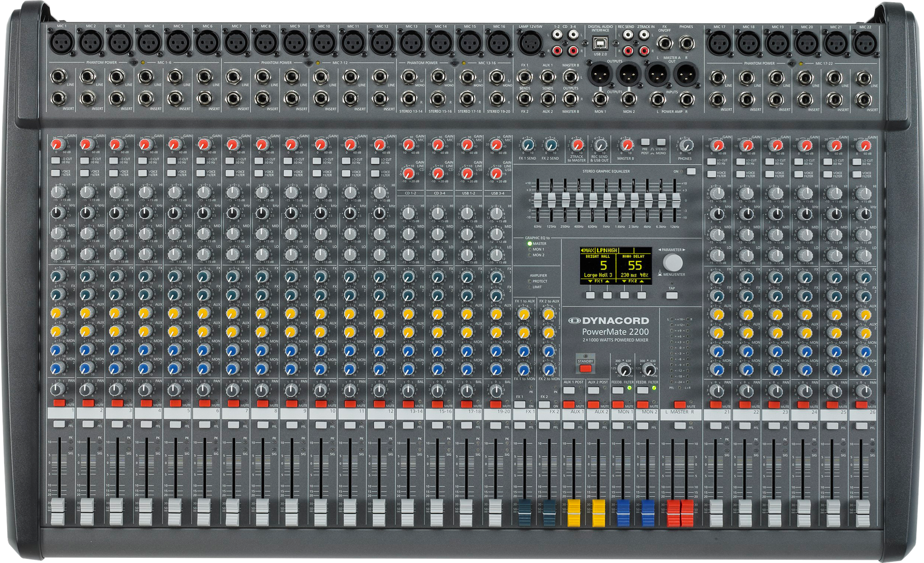
Task: Toggle the MON 2 feedback filter button
Action: 643,389
